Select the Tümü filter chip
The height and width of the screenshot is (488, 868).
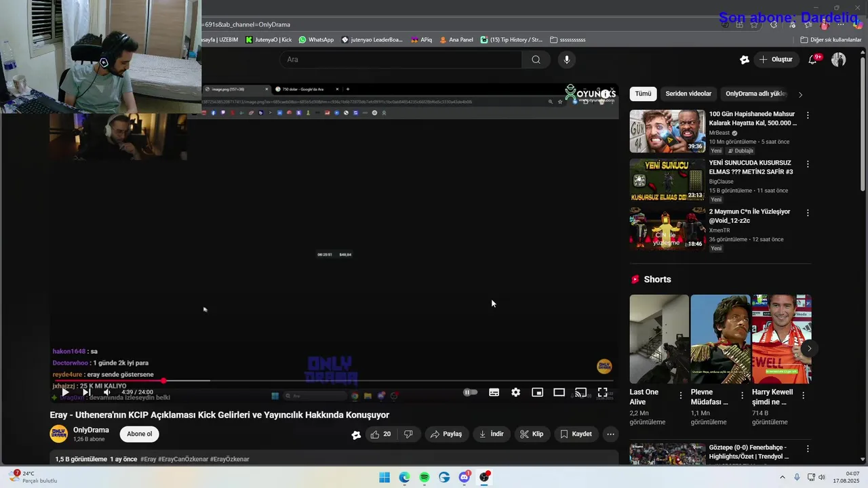tap(643, 94)
